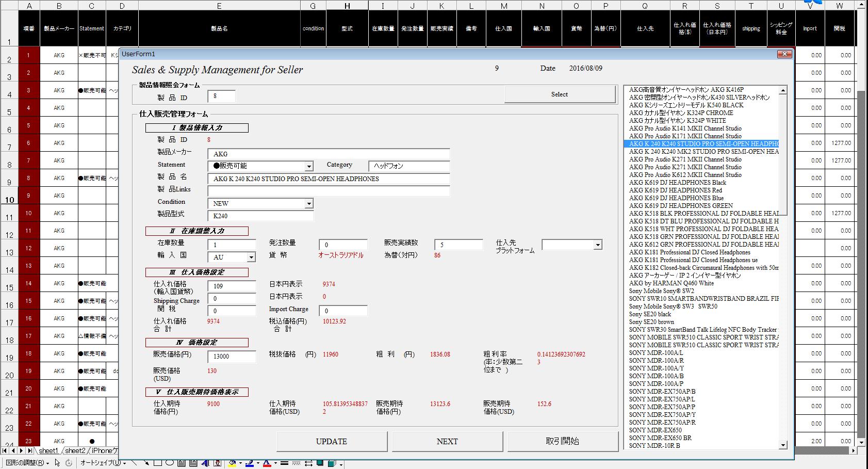This screenshot has height=469, width=868.
Task: Expand the Statement combo box
Action: click(x=308, y=167)
